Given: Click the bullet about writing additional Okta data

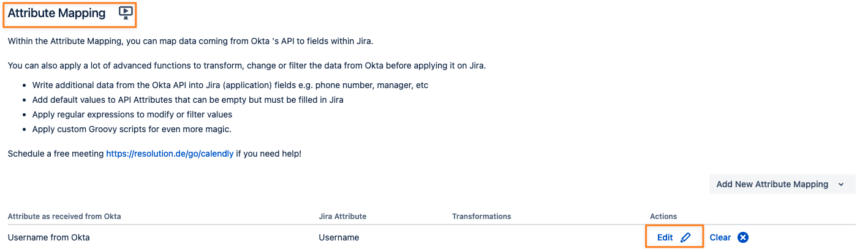Looking at the screenshot, I should pyautogui.click(x=230, y=85).
